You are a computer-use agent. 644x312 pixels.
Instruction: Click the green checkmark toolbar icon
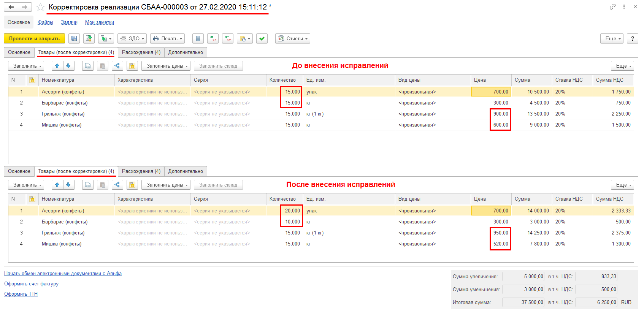tap(262, 38)
